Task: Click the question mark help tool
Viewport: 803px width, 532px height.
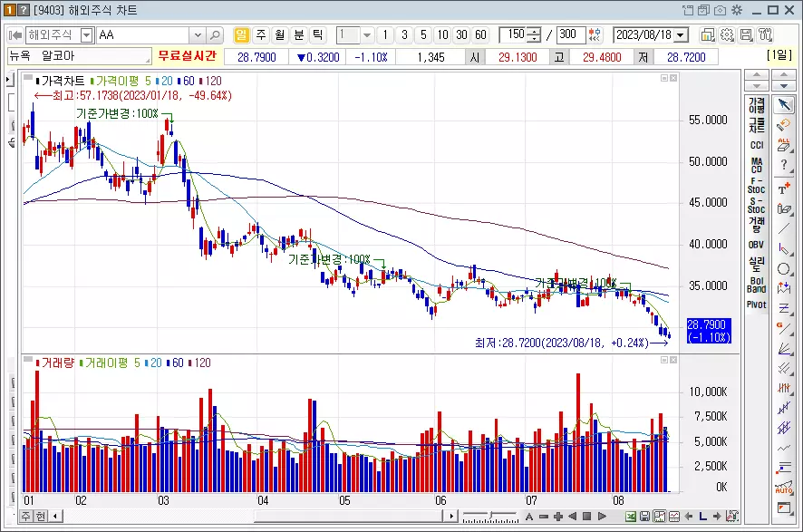Action: click(x=784, y=165)
